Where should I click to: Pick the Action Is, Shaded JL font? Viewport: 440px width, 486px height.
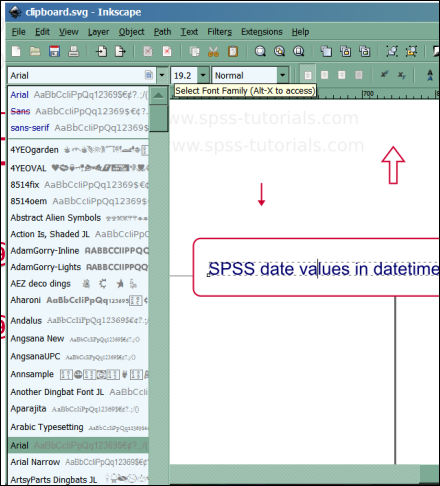pos(78,234)
